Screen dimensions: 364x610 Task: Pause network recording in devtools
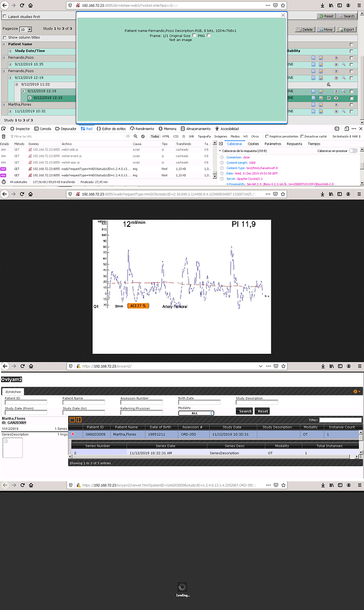click(128, 136)
